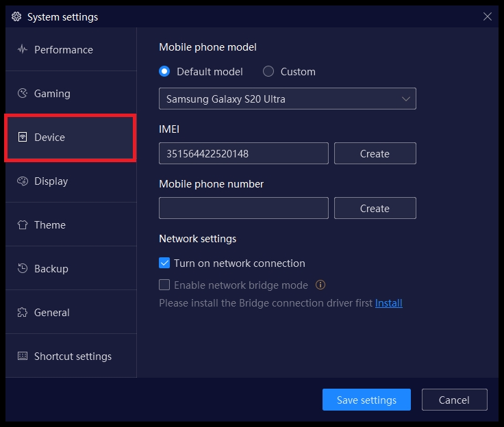
Task: Choose the Custom phone model option
Action: pos(268,71)
